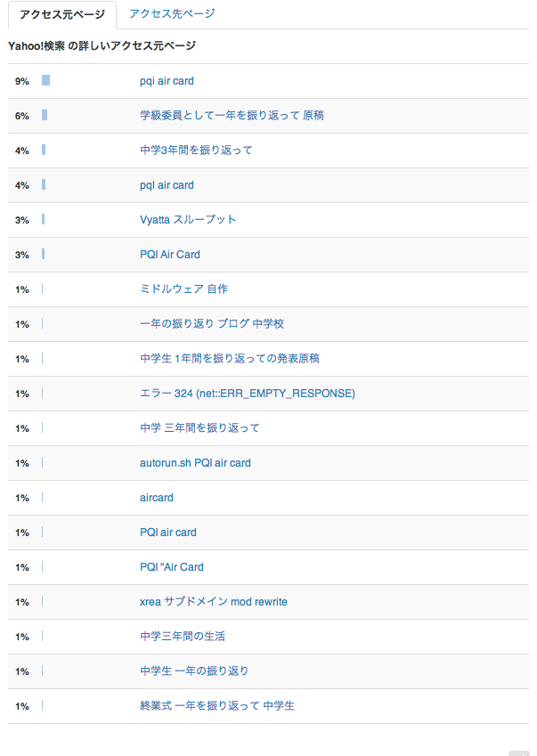Open xrea サブドメイン mod rewrite link
This screenshot has height=756, width=537.
click(214, 602)
